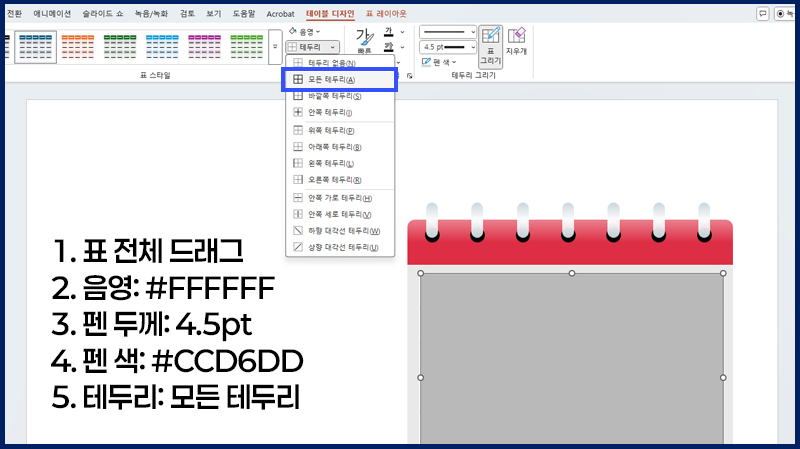
Task: Open the 도움말 tab
Action: [244, 14]
